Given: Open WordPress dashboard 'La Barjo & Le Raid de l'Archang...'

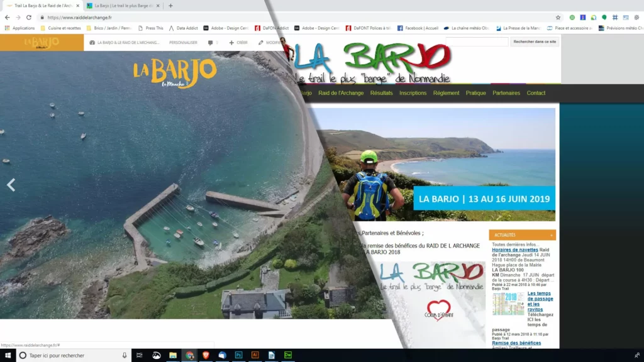Looking at the screenshot, I should pos(125,43).
